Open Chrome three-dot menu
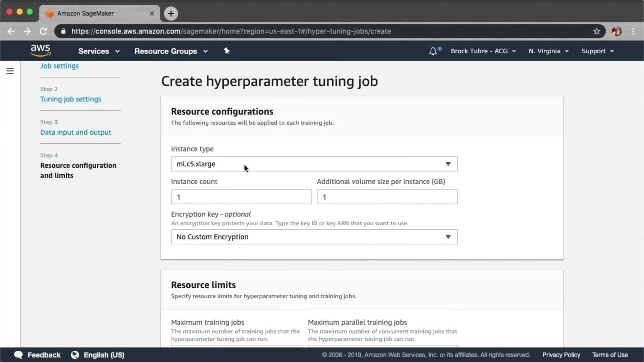Image resolution: width=644 pixels, height=362 pixels. (633, 31)
